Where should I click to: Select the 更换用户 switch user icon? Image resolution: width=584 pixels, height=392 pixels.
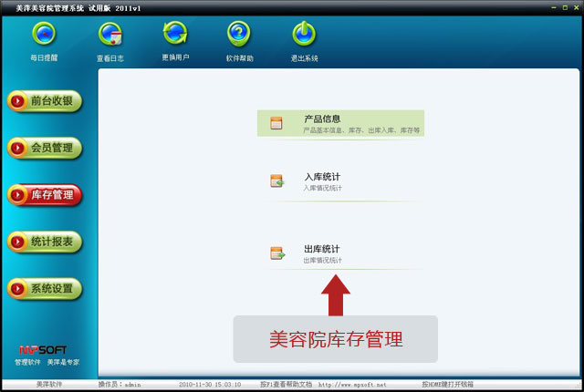[x=174, y=35]
